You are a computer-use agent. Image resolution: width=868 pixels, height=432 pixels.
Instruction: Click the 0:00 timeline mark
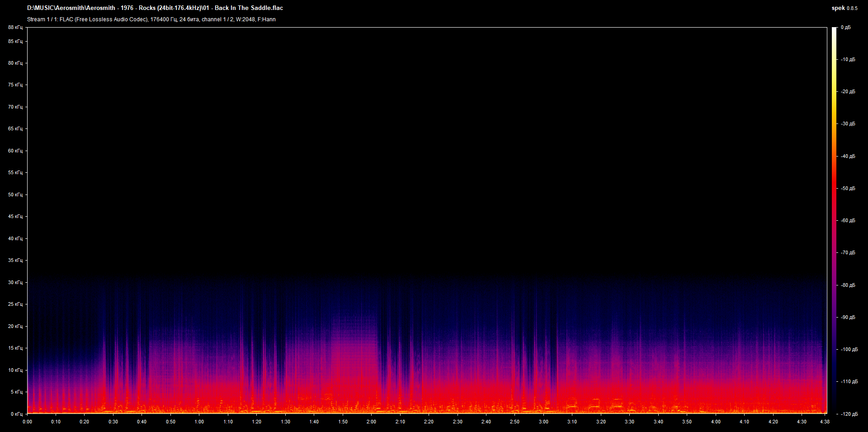[x=28, y=422]
